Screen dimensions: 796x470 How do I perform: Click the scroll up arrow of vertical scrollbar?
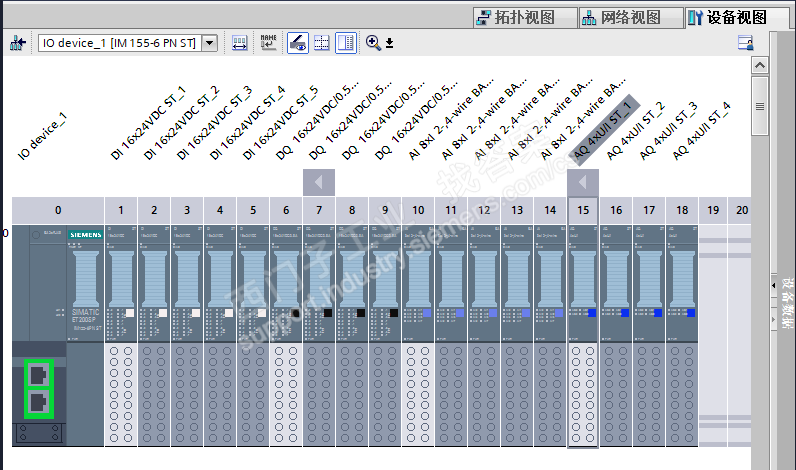[x=759, y=65]
